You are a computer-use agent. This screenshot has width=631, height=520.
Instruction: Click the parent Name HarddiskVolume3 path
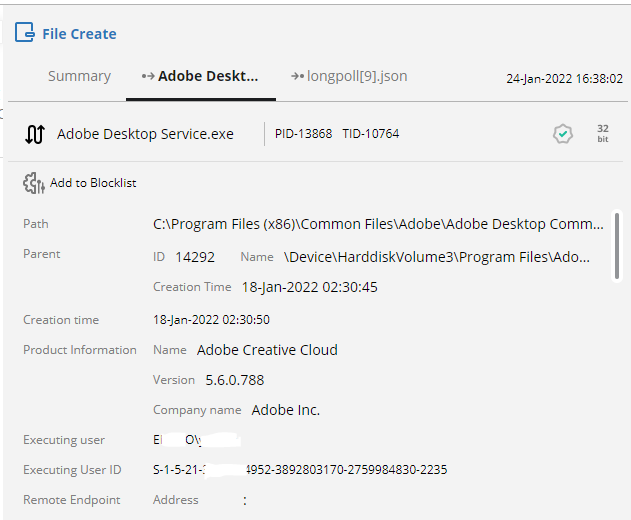coord(437,257)
